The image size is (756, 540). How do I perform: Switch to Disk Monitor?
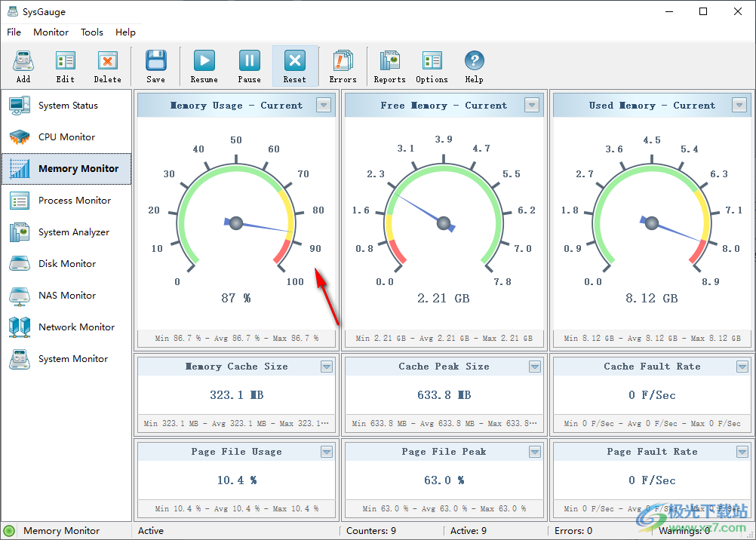66,264
